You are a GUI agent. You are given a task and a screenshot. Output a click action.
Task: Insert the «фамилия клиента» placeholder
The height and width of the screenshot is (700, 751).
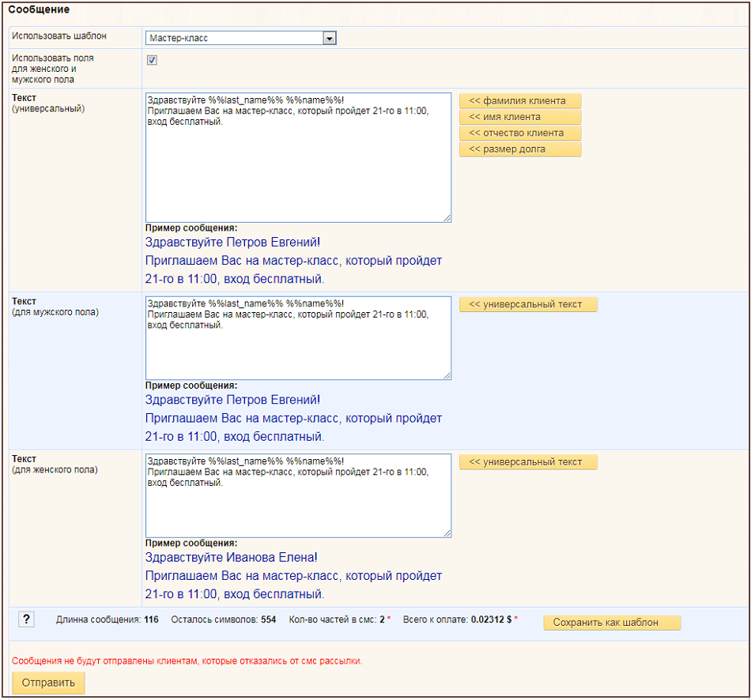pyautogui.click(x=519, y=101)
